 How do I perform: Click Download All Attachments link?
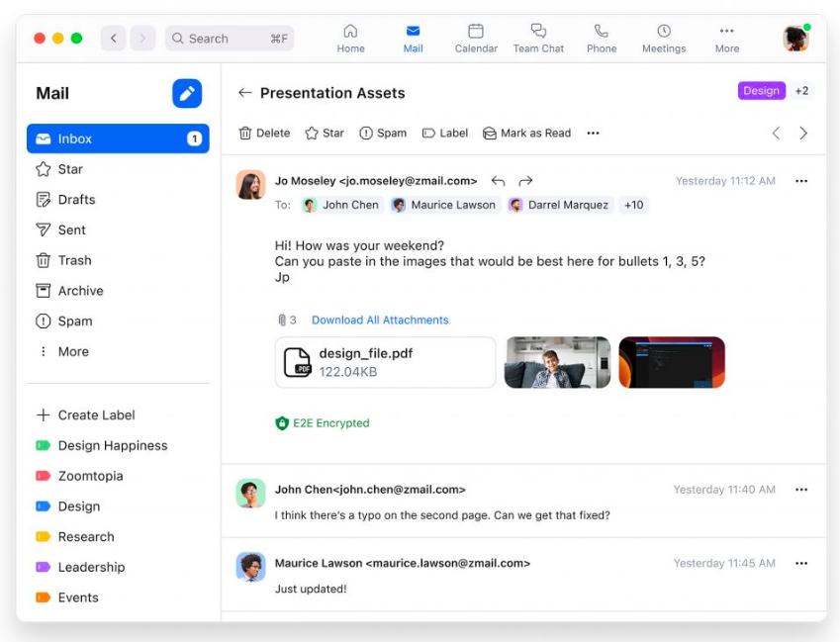(x=380, y=320)
